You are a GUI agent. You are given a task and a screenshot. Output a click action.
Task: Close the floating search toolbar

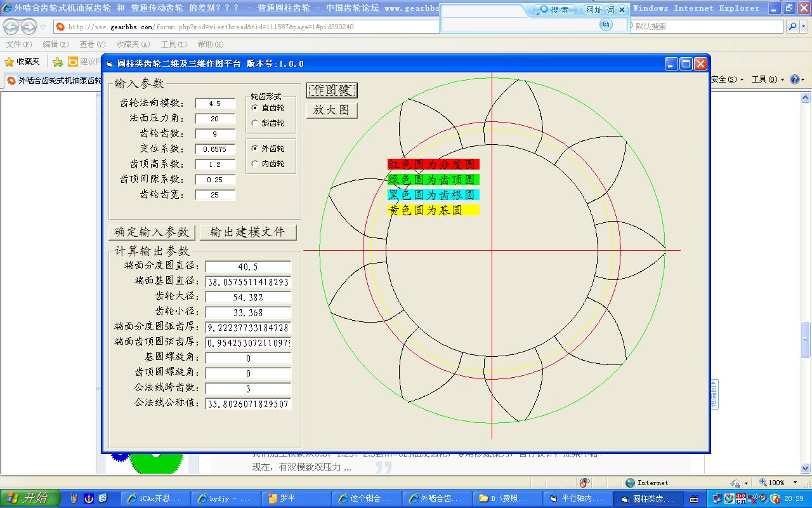tap(622, 10)
